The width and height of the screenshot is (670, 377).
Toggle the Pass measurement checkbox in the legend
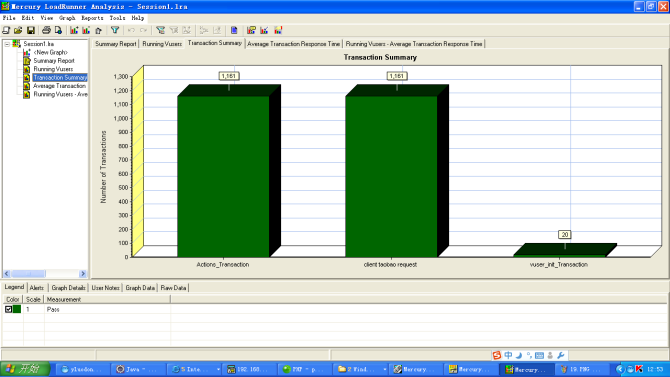click(9, 309)
